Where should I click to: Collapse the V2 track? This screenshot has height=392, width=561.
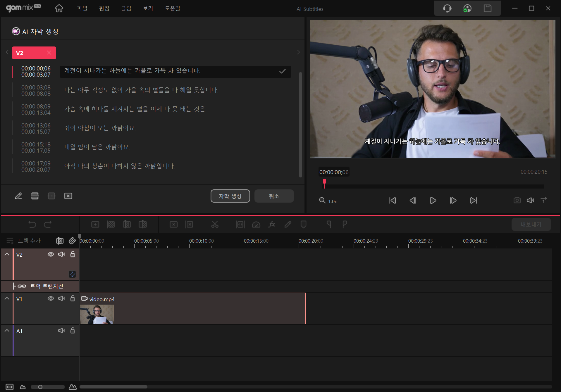point(7,254)
